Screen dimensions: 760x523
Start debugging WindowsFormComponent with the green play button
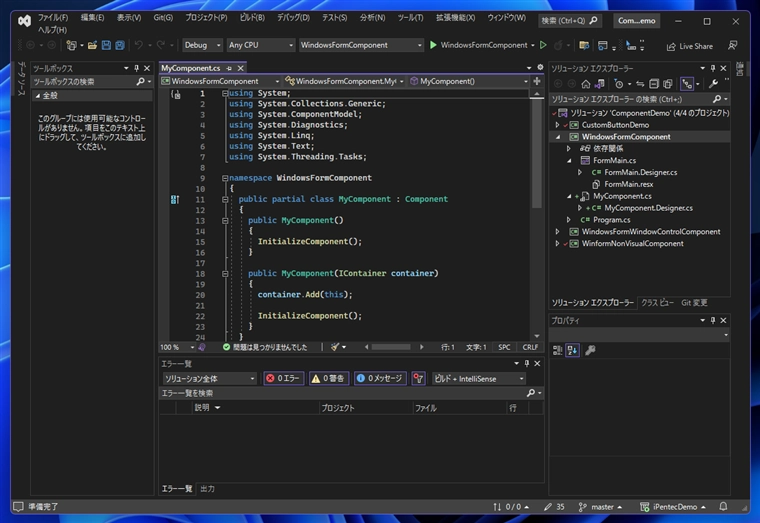[433, 45]
